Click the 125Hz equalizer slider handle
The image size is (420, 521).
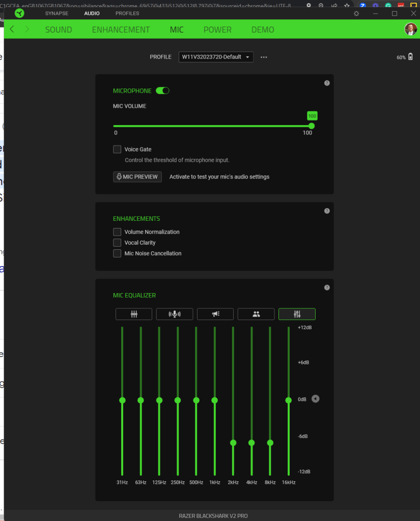(x=159, y=400)
